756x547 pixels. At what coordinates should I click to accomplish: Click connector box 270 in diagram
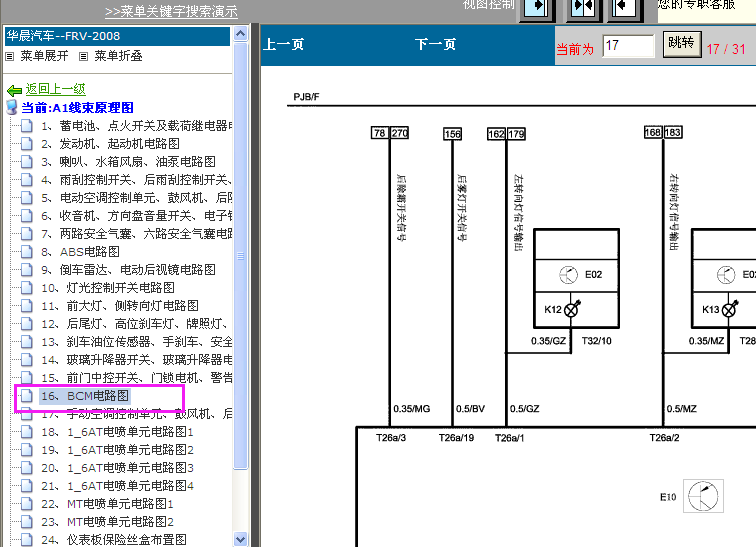click(x=399, y=133)
